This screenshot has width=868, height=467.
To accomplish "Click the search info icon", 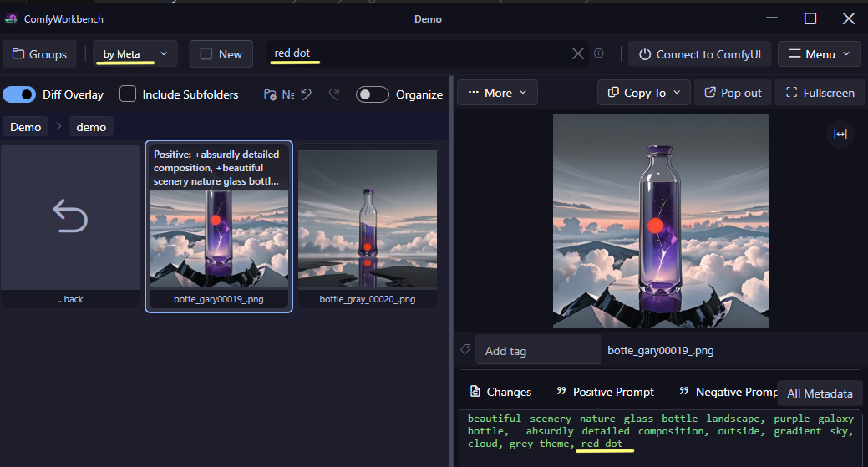I will pyautogui.click(x=598, y=53).
